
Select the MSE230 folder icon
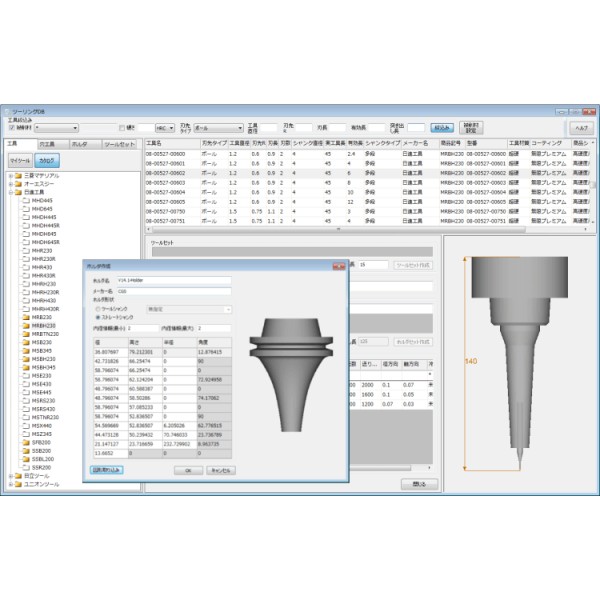pos(26,376)
